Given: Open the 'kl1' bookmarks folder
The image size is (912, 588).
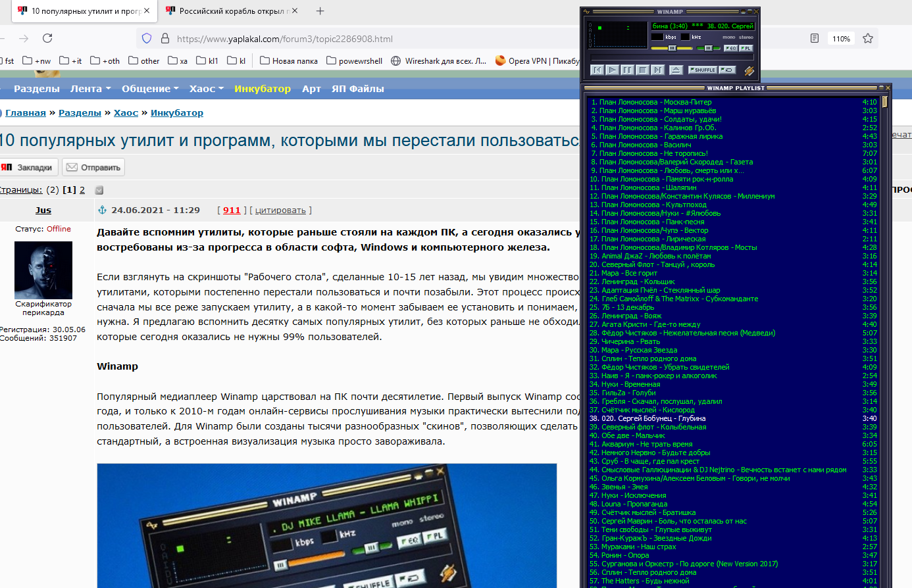Looking at the screenshot, I should coord(207,61).
